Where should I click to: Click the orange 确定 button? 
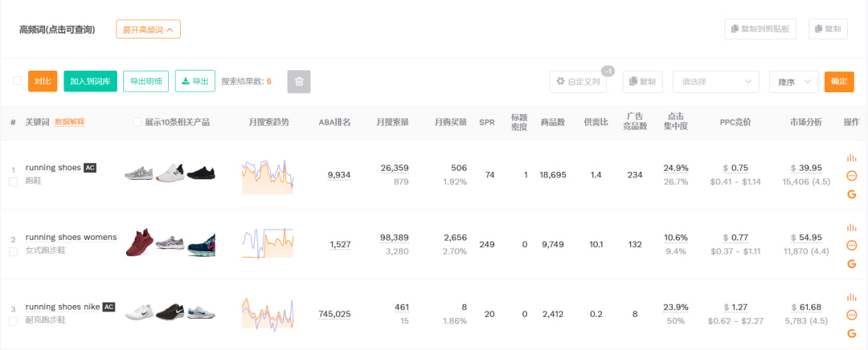coord(839,81)
